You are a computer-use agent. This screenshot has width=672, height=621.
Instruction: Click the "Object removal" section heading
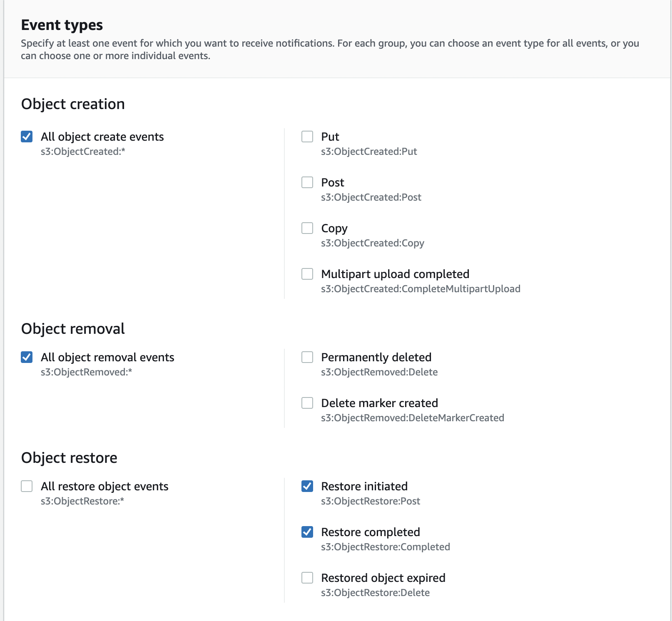tap(73, 328)
